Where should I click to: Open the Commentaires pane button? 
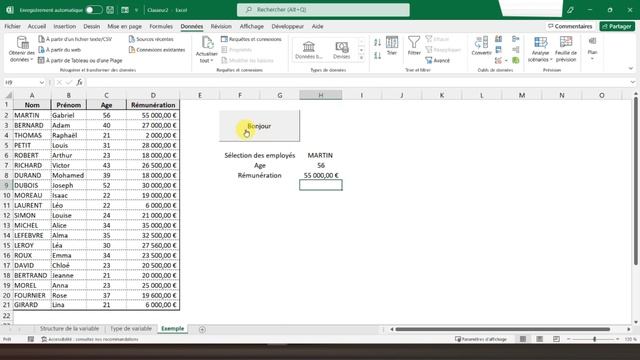click(x=570, y=26)
